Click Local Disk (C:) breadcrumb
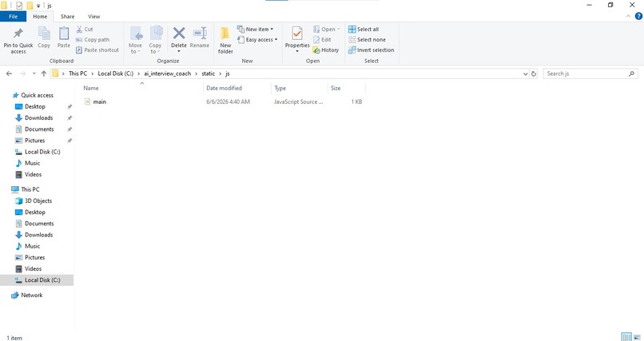The image size is (644, 341). (115, 73)
